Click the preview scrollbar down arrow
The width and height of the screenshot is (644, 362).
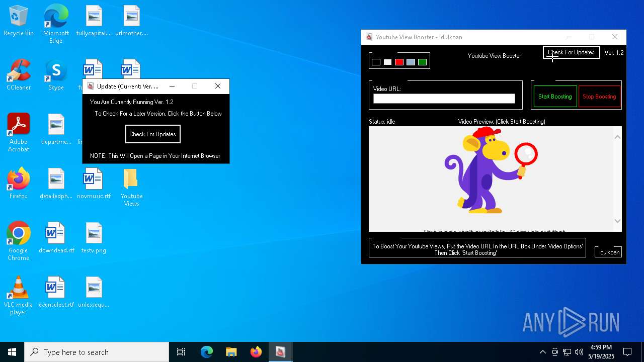click(x=617, y=221)
